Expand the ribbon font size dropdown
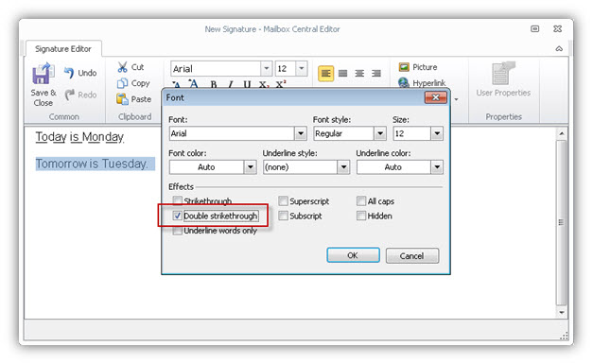Screen dimensions: 593x364 (x=302, y=68)
